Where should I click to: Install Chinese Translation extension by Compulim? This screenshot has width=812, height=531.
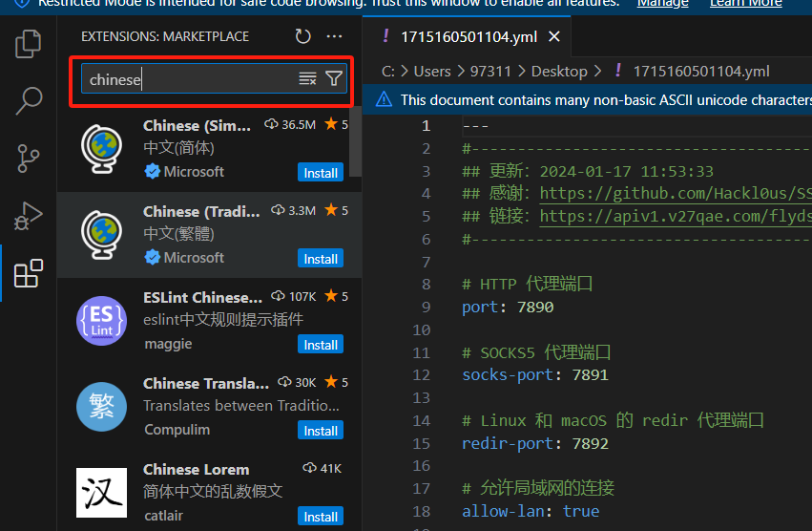[x=320, y=431]
